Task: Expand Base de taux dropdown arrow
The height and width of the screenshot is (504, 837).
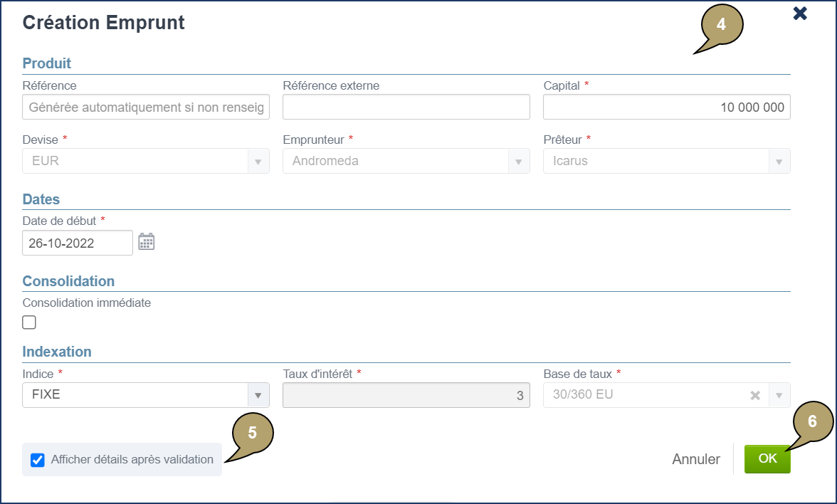Action: (779, 395)
